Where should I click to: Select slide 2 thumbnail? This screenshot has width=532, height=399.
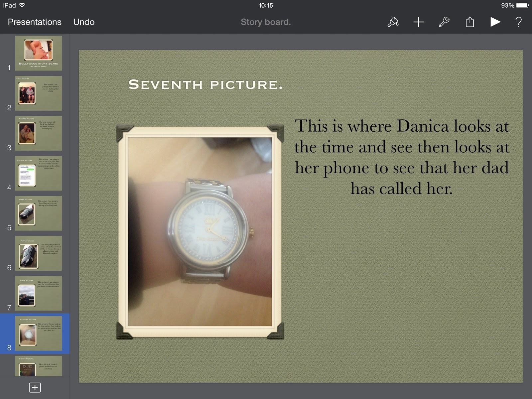(38, 93)
